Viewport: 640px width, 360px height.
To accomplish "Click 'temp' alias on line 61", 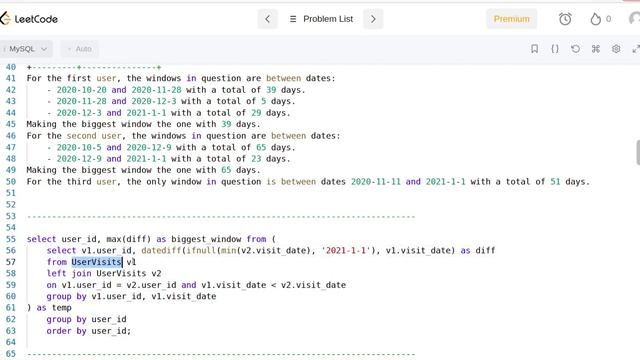I will tap(62, 308).
